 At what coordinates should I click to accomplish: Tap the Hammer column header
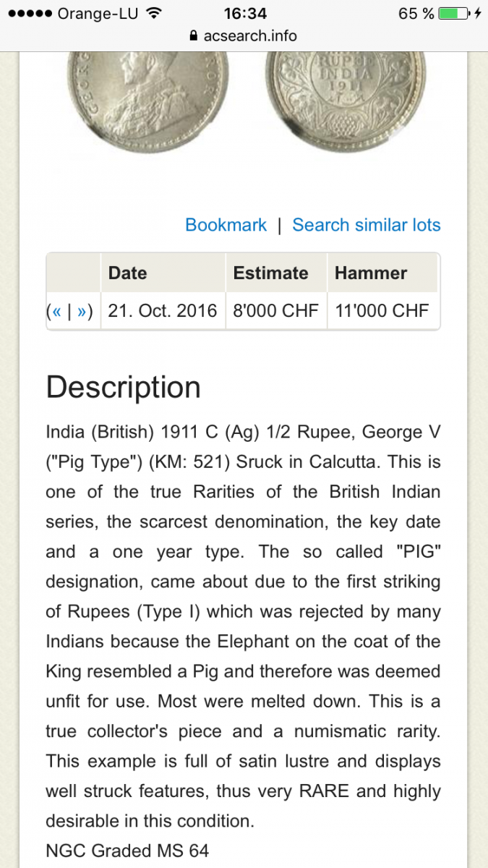(x=371, y=273)
